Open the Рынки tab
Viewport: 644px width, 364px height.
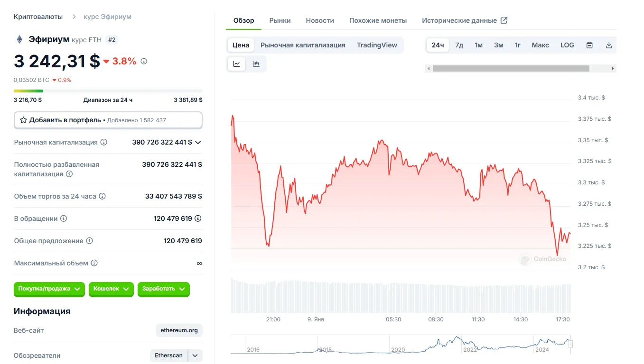[x=280, y=20]
